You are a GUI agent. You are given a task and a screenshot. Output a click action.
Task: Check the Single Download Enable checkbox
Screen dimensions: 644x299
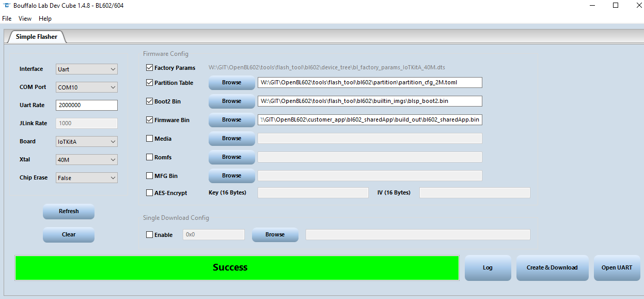pos(150,235)
